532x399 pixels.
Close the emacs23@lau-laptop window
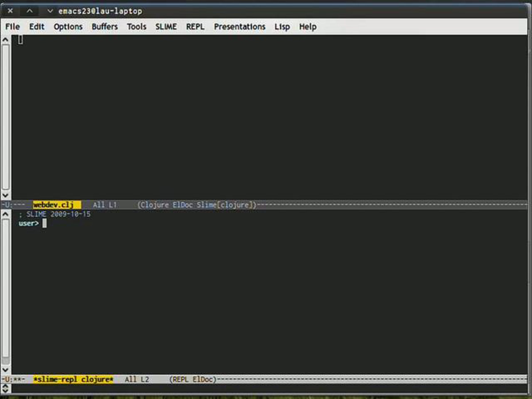[x=10, y=11]
